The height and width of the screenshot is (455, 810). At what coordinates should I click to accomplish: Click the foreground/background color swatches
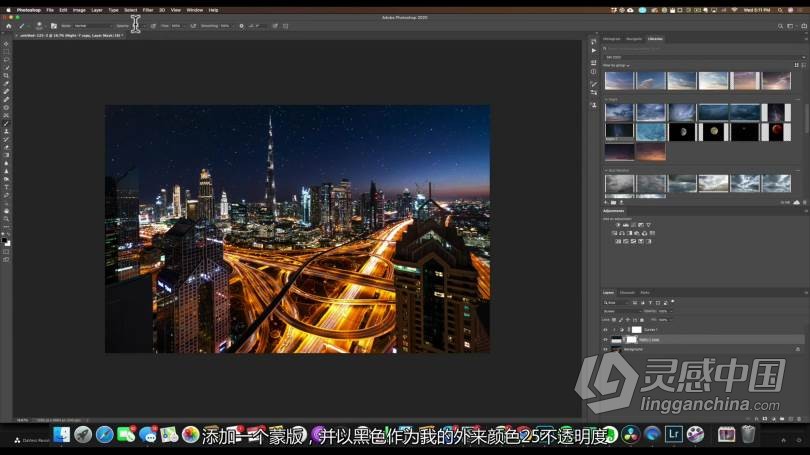(x=6, y=241)
